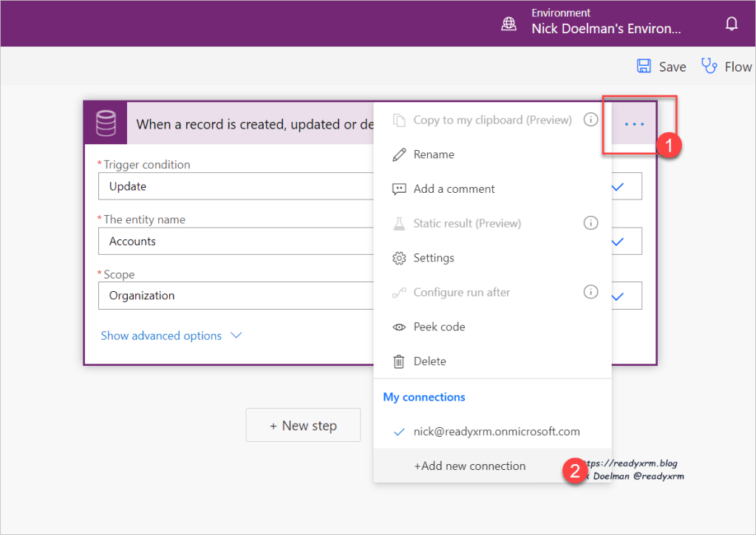Image resolution: width=756 pixels, height=535 pixels.
Task: Select Add a comment menu item
Action: [454, 188]
